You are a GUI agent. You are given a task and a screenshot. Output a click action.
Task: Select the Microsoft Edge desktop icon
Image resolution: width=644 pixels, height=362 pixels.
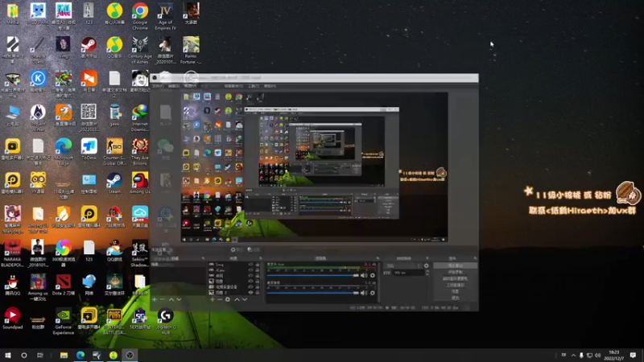pyautogui.click(x=64, y=152)
